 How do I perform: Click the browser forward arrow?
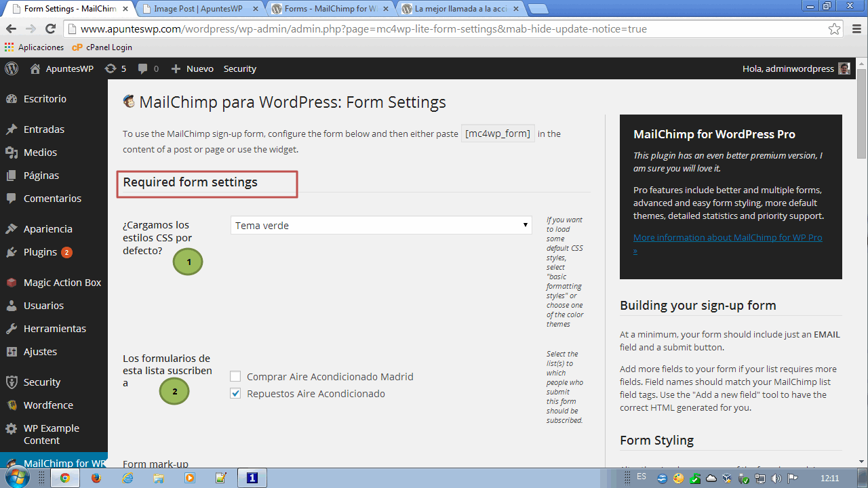pyautogui.click(x=31, y=29)
